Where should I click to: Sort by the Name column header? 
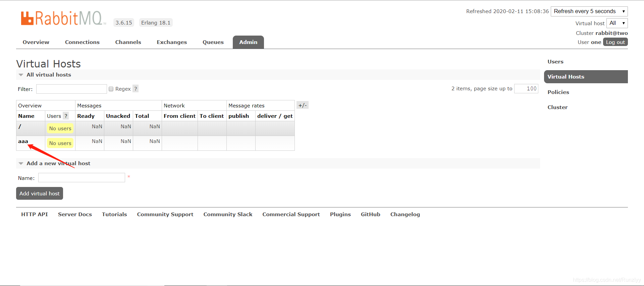click(26, 116)
